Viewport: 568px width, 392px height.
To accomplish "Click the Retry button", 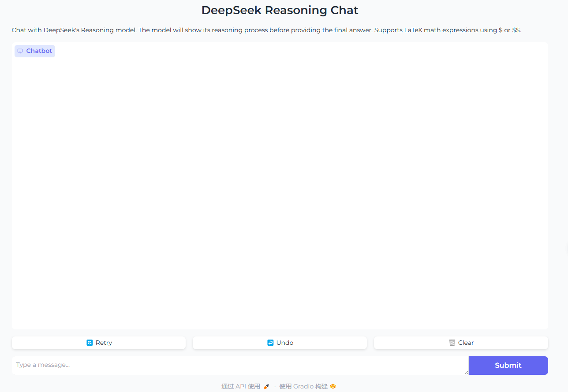I will pyautogui.click(x=99, y=343).
